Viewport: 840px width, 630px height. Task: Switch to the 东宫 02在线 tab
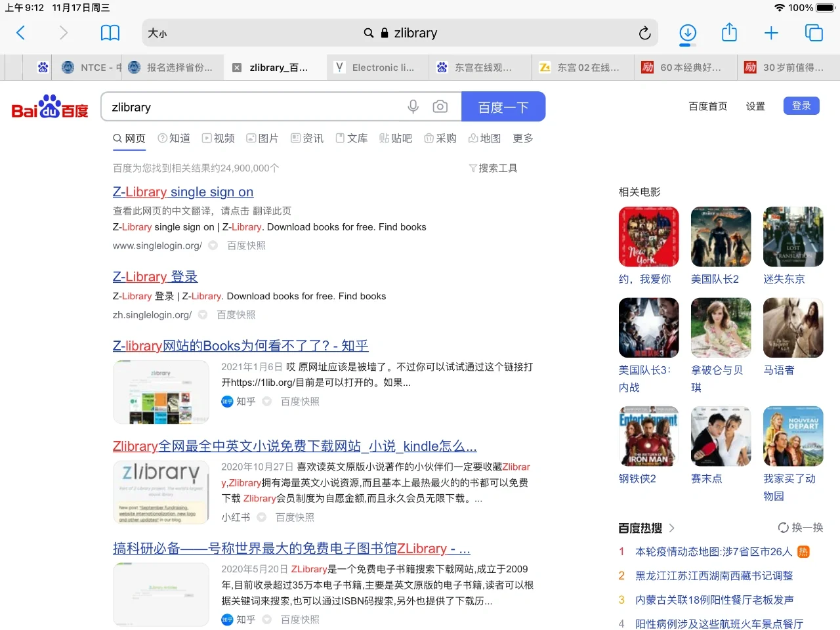pos(583,68)
